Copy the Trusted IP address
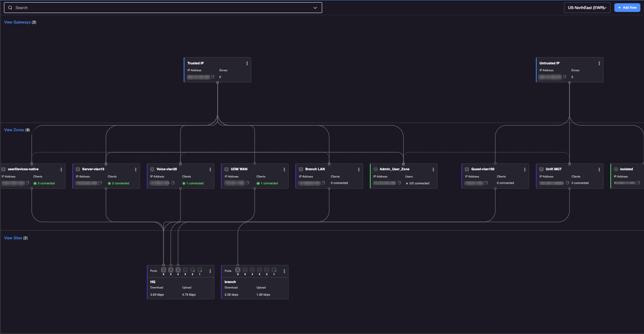The height and width of the screenshot is (334, 644). tap(213, 77)
